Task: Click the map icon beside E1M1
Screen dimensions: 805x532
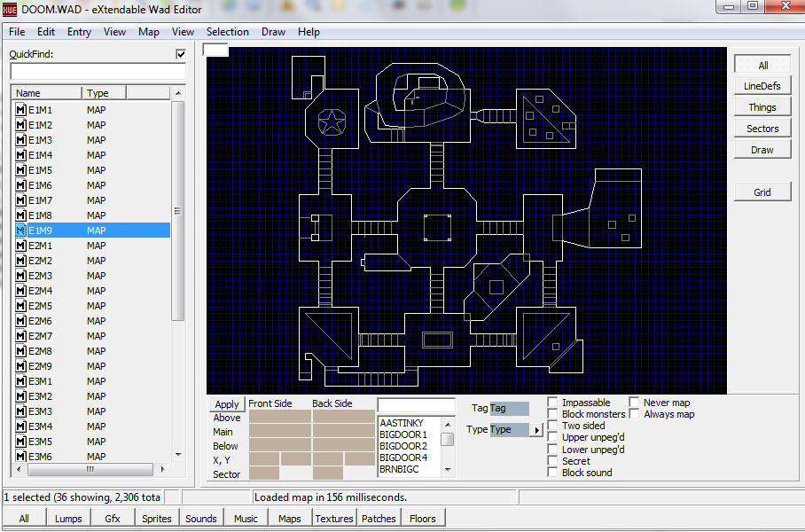Action: click(x=21, y=110)
